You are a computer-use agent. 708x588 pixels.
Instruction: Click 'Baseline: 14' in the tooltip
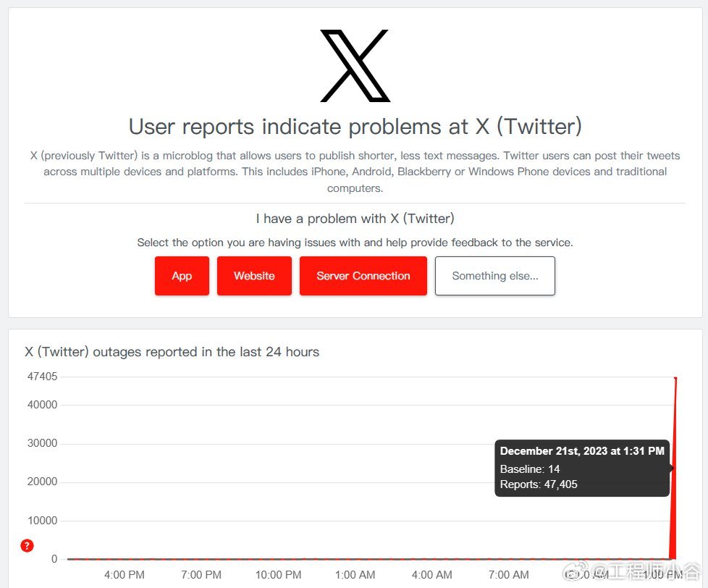tap(530, 469)
